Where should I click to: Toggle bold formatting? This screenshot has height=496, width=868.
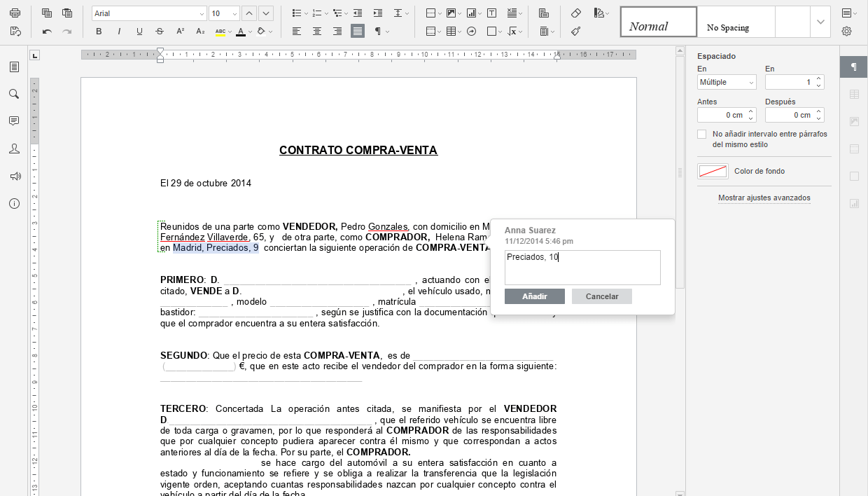[99, 31]
